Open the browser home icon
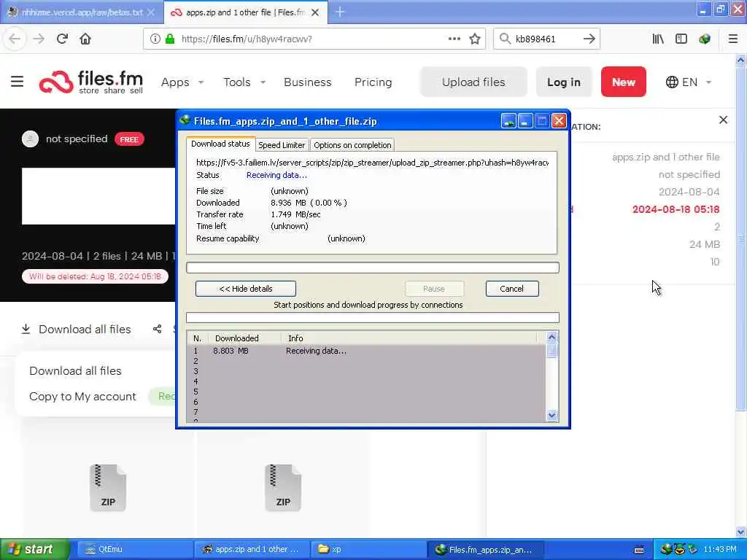747x560 pixels. coord(85,39)
